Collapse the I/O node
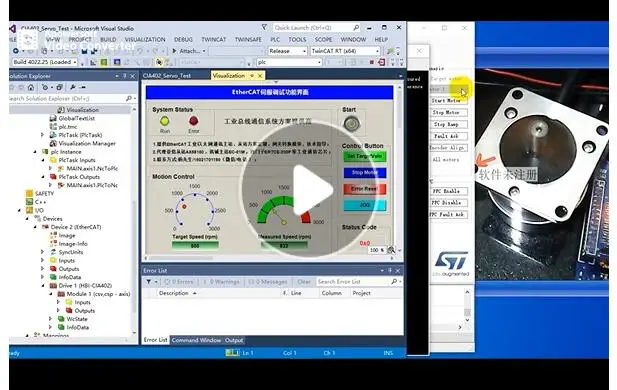The width and height of the screenshot is (617, 390). click(x=20, y=210)
